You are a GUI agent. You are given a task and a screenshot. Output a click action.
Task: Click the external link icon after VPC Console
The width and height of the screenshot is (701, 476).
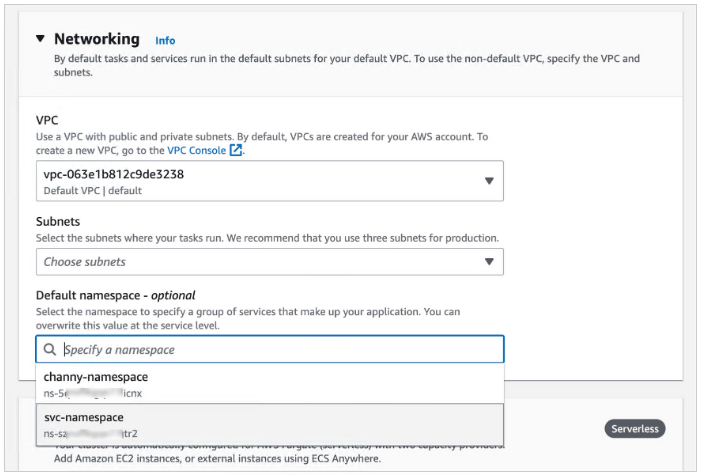236,151
